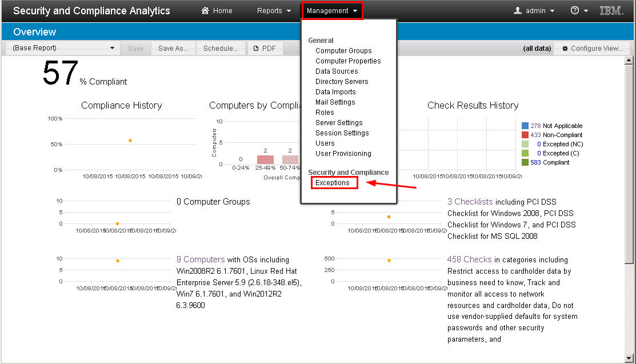Screen dimensions: 636x364
Task: Select Exceptions under Security and Compliance
Action: (x=332, y=183)
